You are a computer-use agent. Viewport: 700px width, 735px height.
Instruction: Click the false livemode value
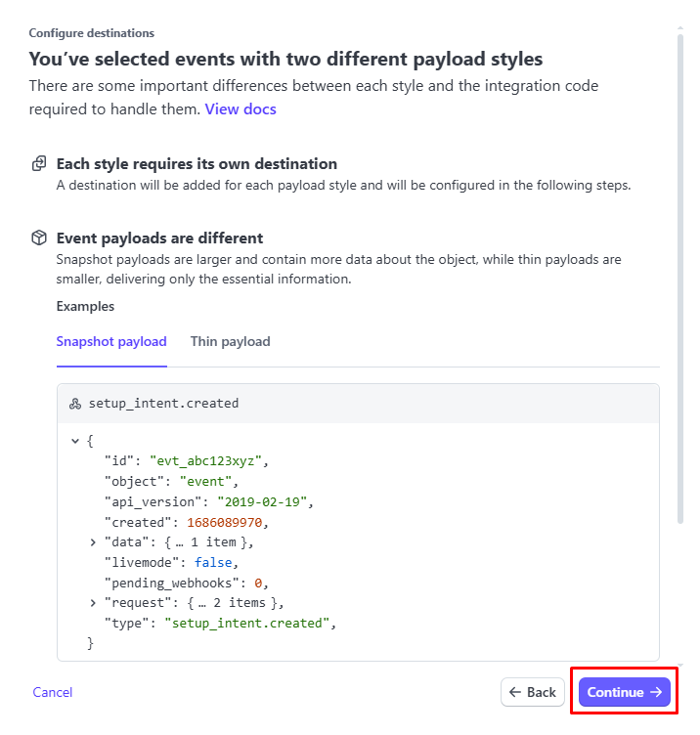(x=213, y=562)
